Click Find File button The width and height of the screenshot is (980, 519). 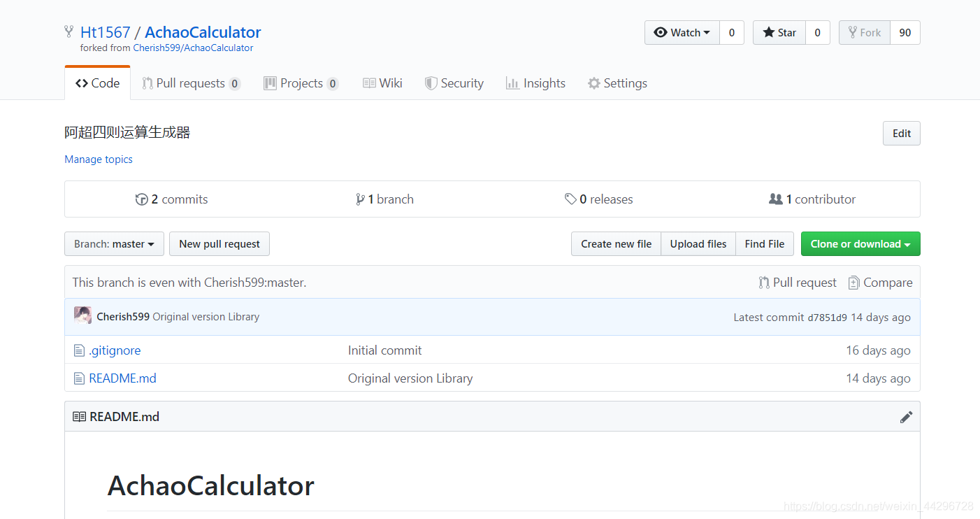coord(765,244)
